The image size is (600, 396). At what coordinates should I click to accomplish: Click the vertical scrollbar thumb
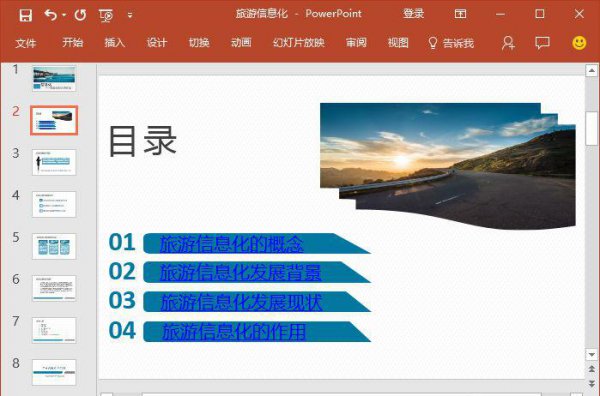(x=591, y=129)
